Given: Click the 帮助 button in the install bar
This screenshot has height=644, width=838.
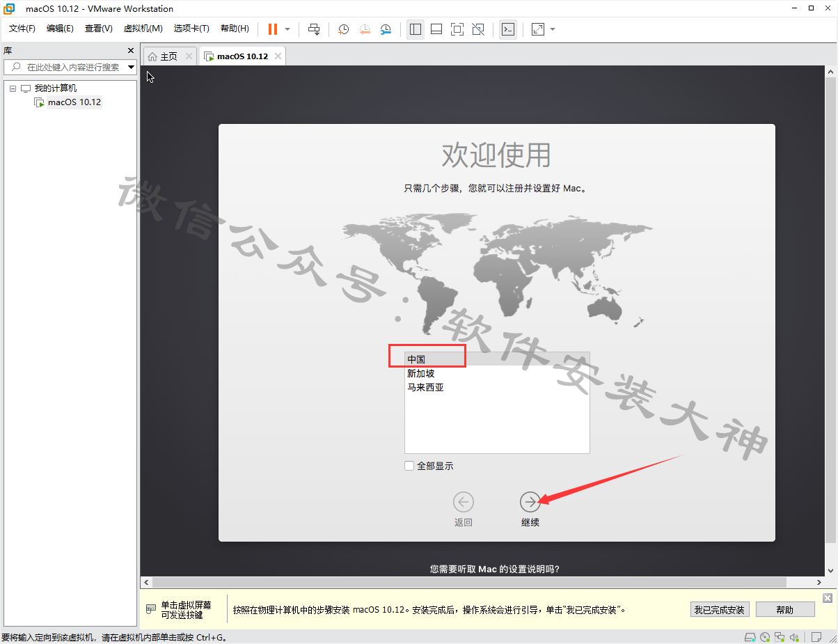Looking at the screenshot, I should coord(784,609).
